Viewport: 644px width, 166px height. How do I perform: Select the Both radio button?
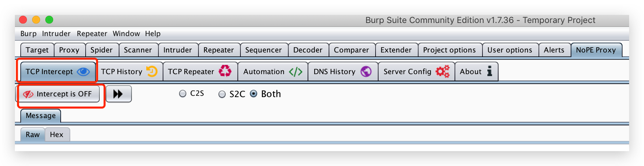(254, 94)
